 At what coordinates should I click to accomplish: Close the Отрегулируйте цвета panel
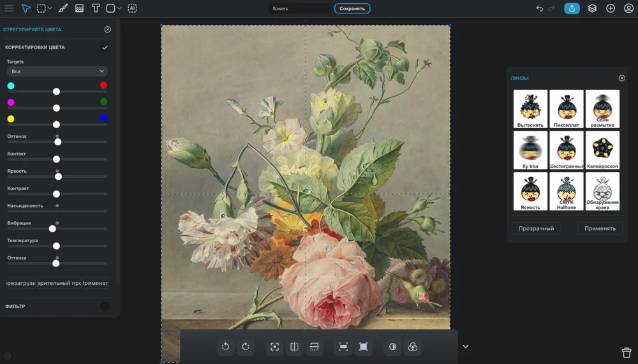pyautogui.click(x=107, y=29)
